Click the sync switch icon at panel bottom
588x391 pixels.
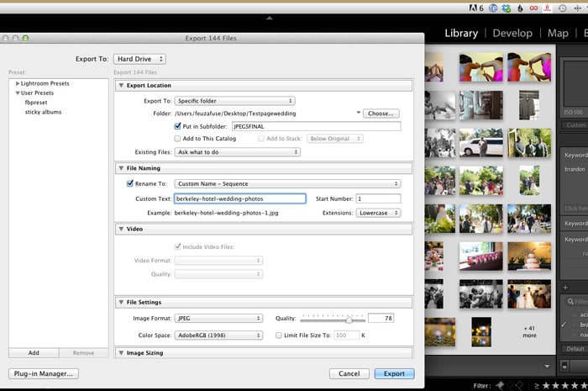pyautogui.click(x=564, y=366)
